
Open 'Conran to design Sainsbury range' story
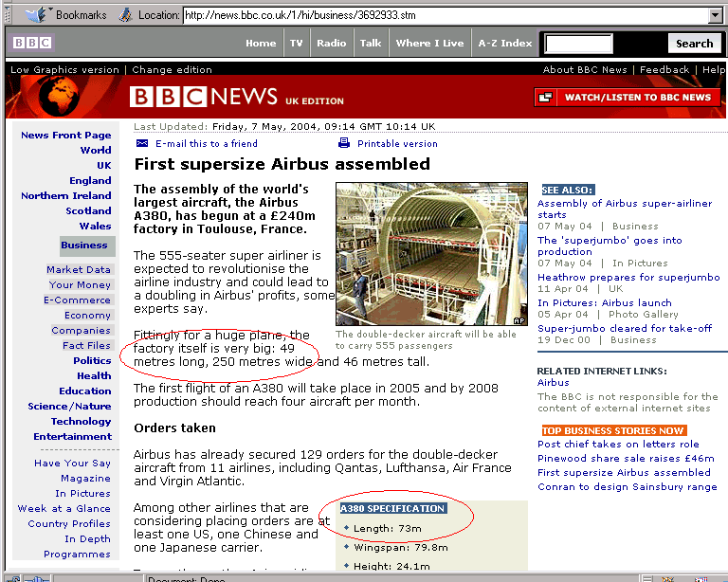point(628,487)
